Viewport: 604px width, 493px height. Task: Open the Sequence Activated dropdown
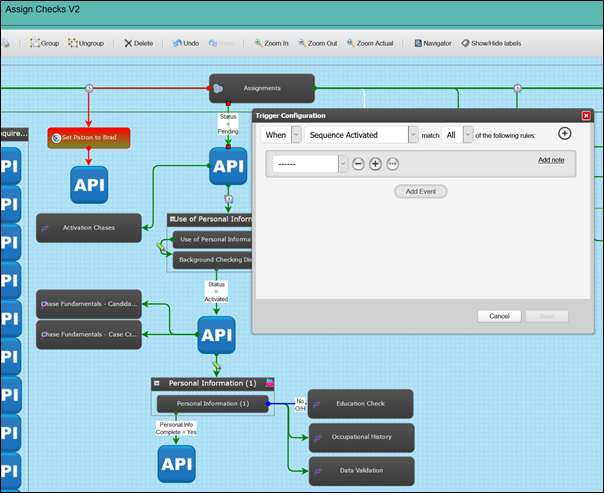click(413, 135)
